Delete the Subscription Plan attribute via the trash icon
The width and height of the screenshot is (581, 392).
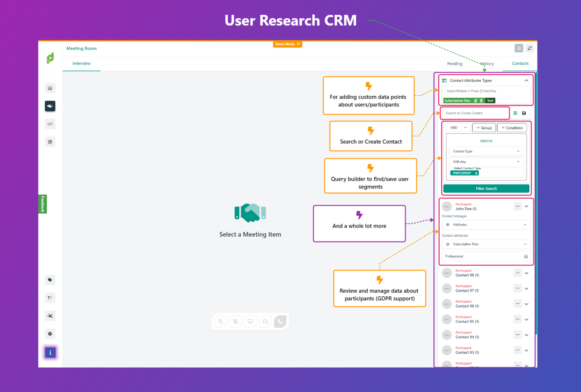[x=481, y=101]
